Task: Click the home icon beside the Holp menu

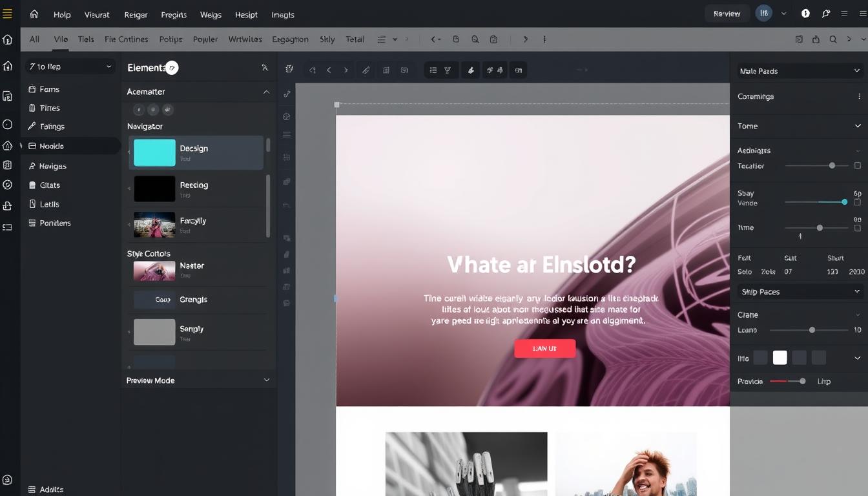Action: click(34, 14)
